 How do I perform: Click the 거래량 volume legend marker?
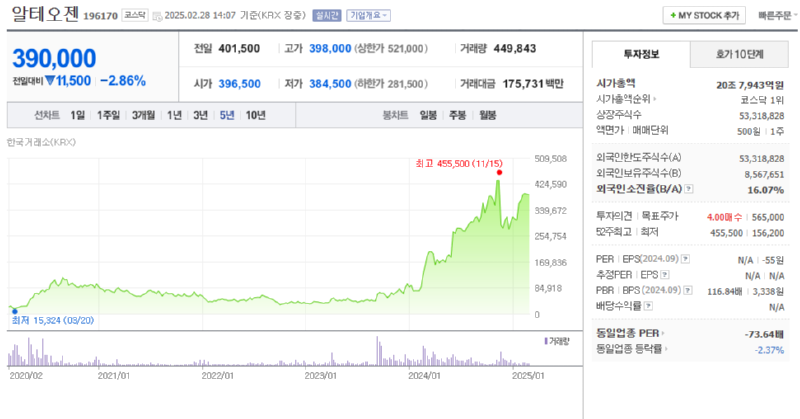[x=546, y=341]
